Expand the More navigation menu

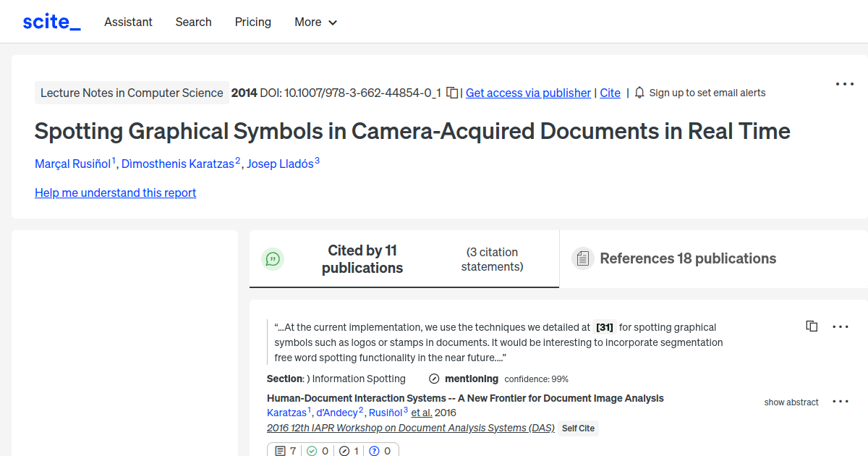point(315,22)
